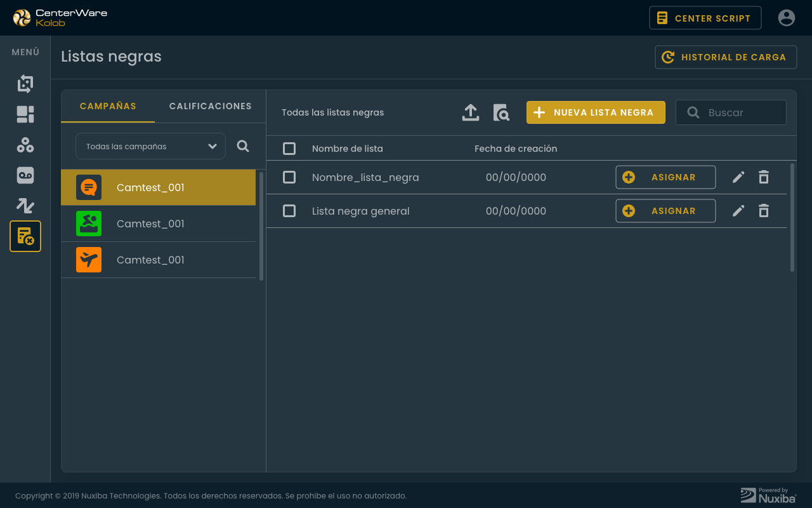Click the orange chat campaign icon
812x508 pixels.
[x=89, y=187]
